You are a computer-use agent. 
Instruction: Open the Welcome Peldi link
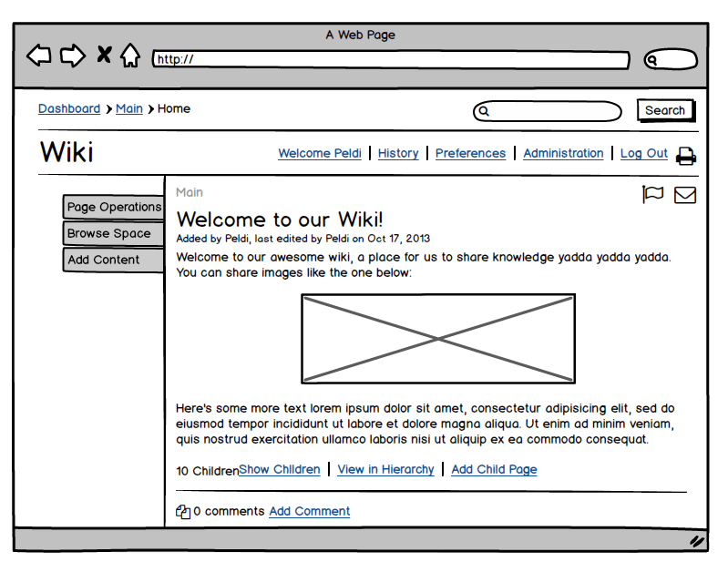point(320,153)
